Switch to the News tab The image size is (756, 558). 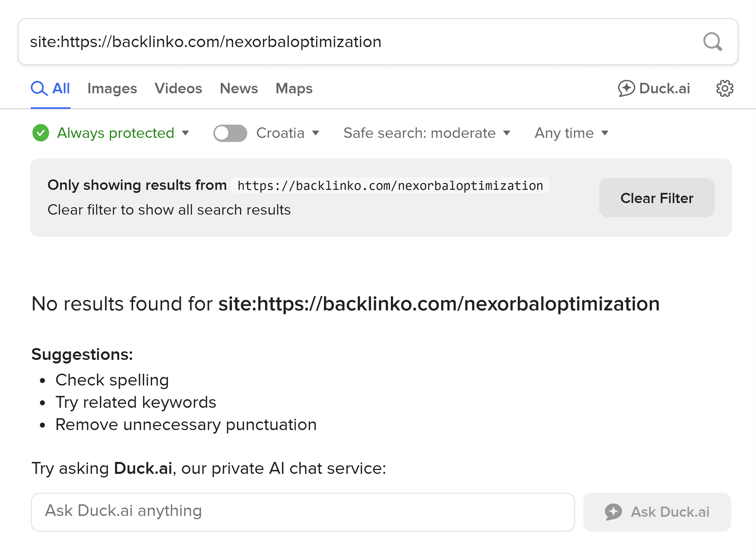tap(239, 89)
